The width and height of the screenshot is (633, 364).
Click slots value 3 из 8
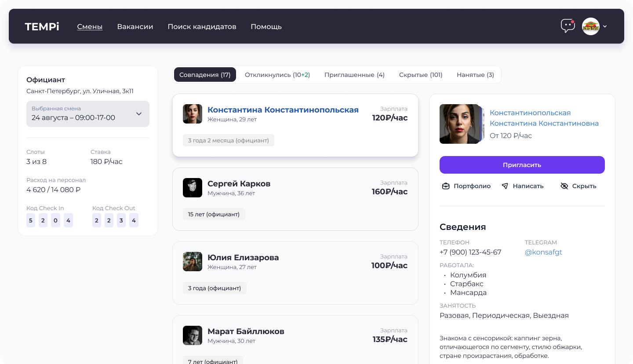pyautogui.click(x=36, y=162)
